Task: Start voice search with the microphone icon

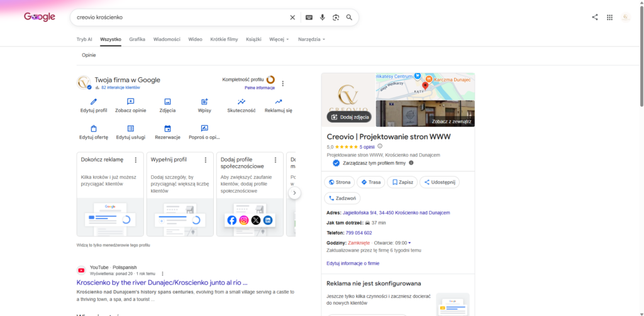Action: click(323, 17)
